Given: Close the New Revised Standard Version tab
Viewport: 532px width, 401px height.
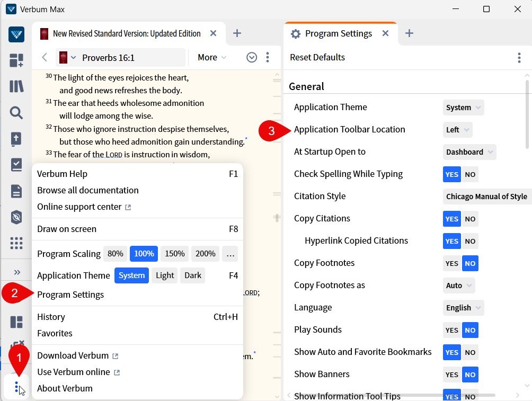Looking at the screenshot, I should coord(213,33).
